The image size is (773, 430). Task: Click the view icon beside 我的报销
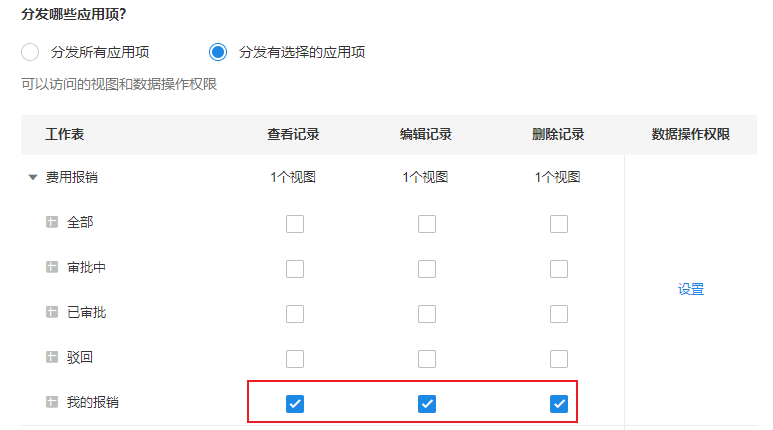52,402
